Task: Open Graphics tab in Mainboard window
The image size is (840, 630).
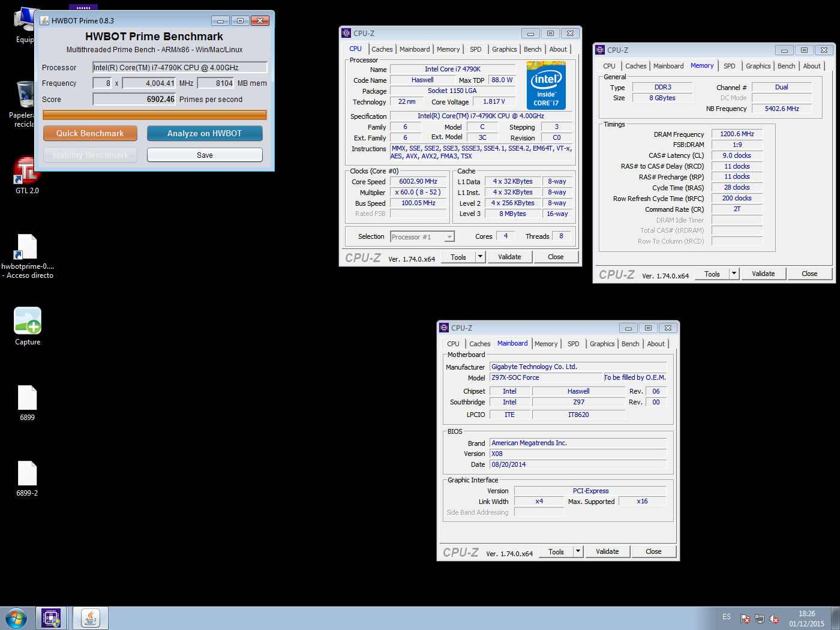Action: tap(602, 344)
